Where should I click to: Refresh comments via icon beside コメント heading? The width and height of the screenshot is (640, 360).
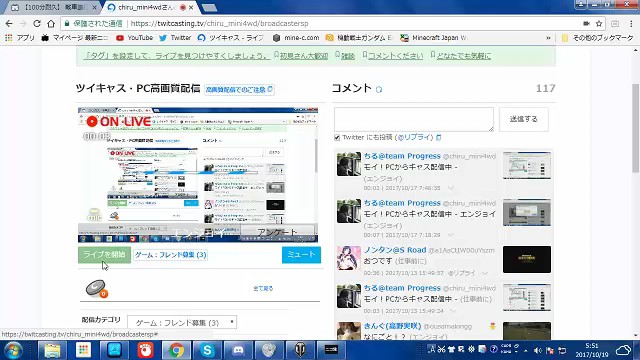coord(379,89)
